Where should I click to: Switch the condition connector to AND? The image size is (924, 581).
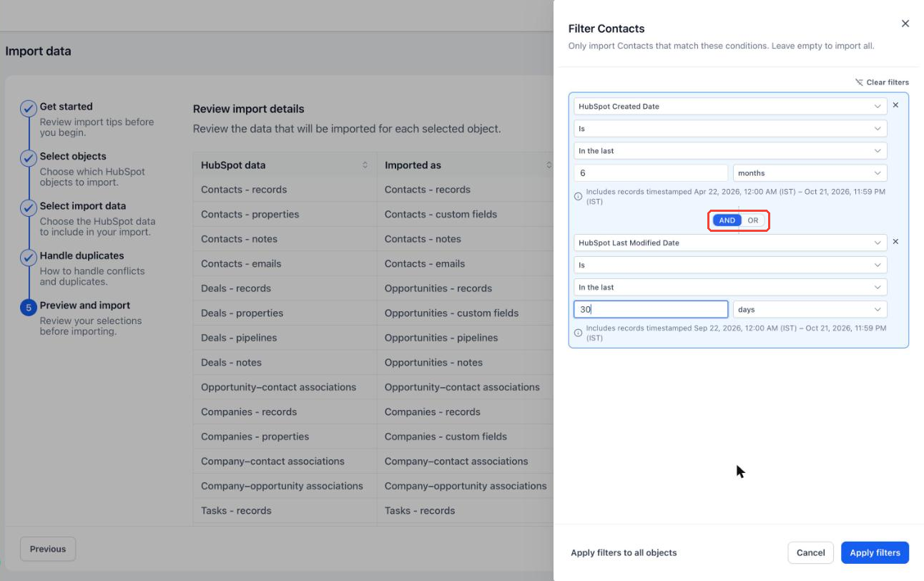(727, 220)
